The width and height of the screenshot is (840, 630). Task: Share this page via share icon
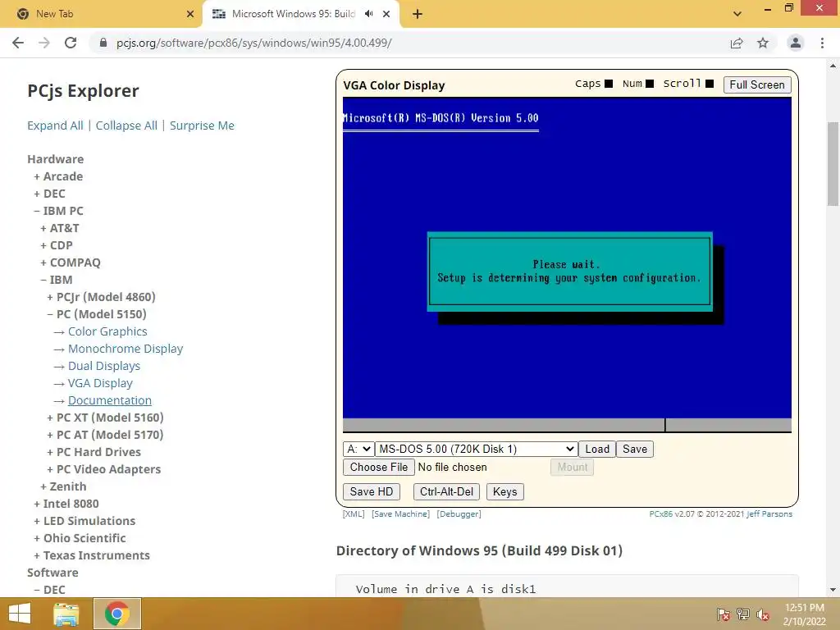737,43
